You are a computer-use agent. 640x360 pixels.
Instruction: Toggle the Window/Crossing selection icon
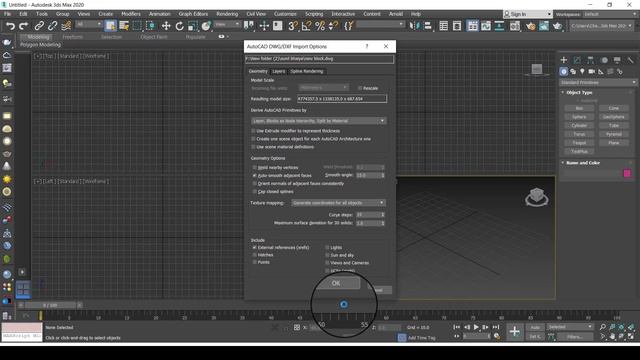151,26
